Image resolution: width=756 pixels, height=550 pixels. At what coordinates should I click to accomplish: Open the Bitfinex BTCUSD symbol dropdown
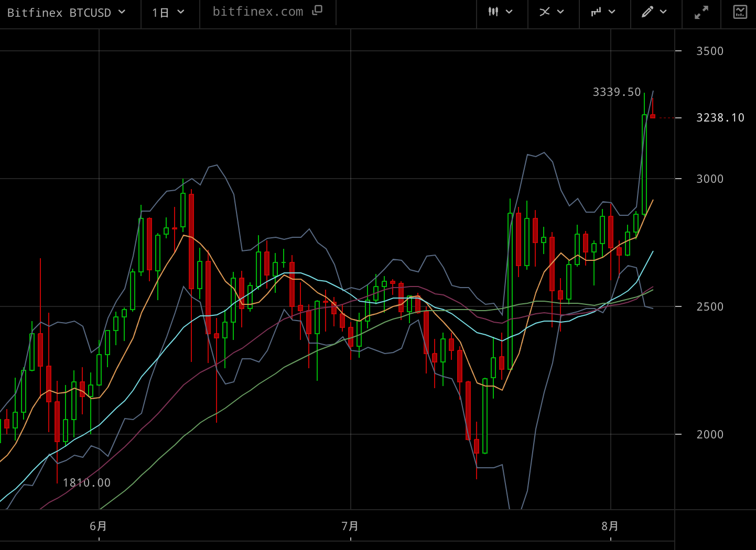(67, 13)
